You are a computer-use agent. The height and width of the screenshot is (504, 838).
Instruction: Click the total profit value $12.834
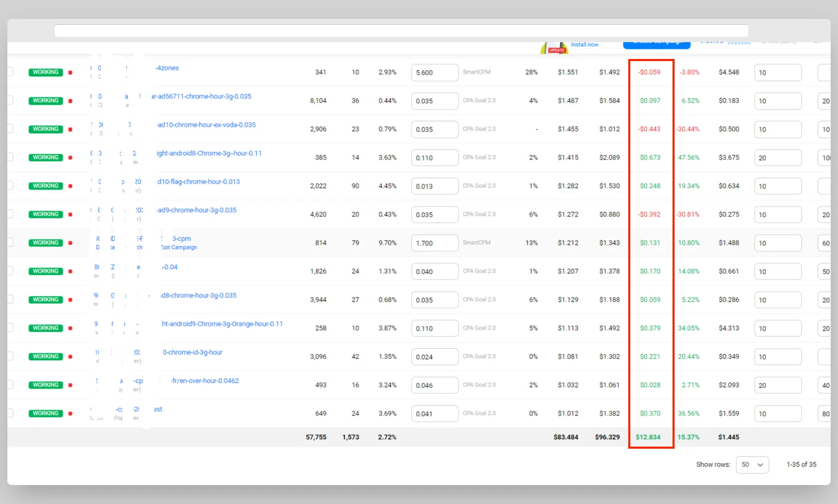[648, 437]
